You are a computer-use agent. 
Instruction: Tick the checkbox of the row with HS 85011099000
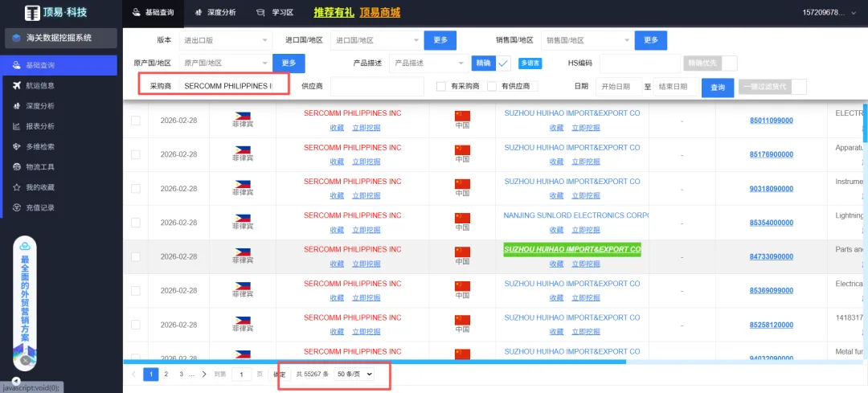(136, 121)
